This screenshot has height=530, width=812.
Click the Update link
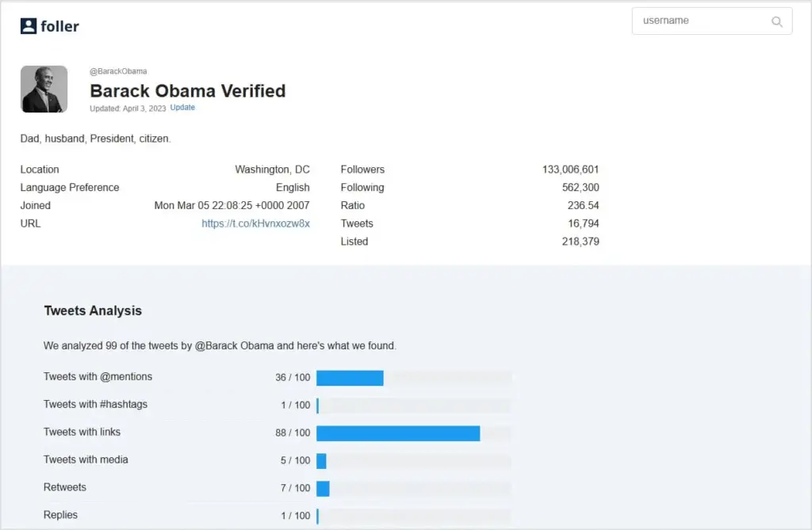[x=182, y=107]
